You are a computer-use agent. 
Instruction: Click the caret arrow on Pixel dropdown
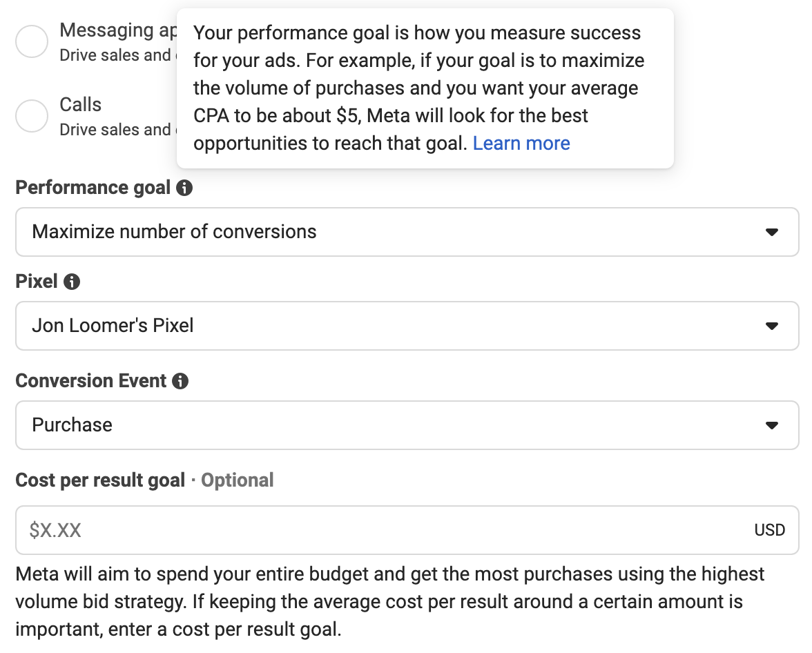click(772, 326)
